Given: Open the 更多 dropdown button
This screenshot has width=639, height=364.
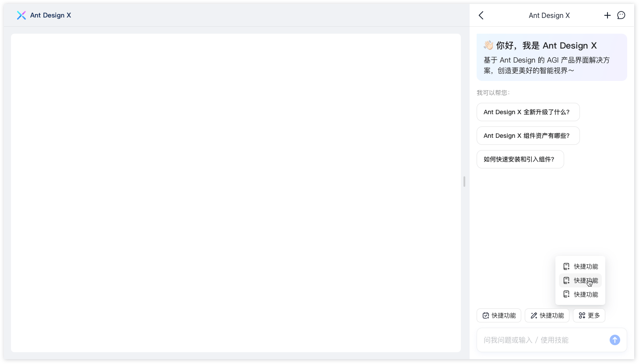Looking at the screenshot, I should pos(589,315).
